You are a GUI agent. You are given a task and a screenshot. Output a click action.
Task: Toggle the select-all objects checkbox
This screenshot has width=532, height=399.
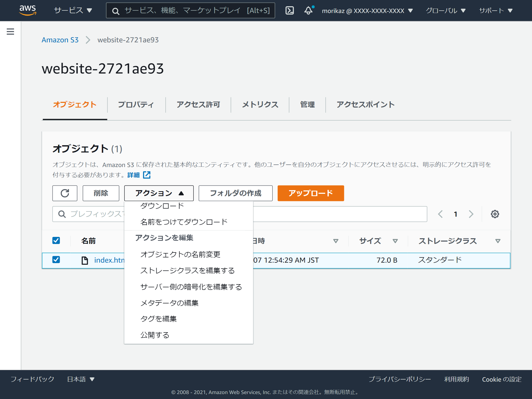click(56, 241)
